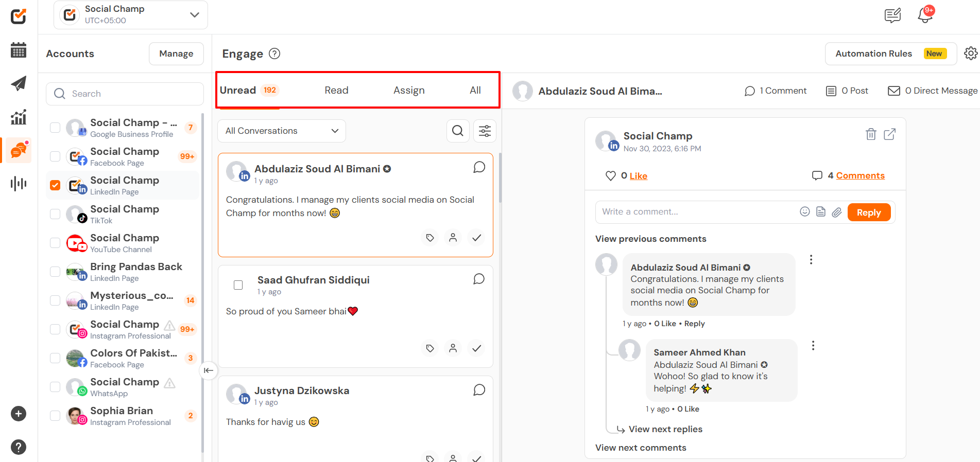Mark Saad Ghufran conversation as read
The width and height of the screenshot is (980, 462).
click(477, 348)
